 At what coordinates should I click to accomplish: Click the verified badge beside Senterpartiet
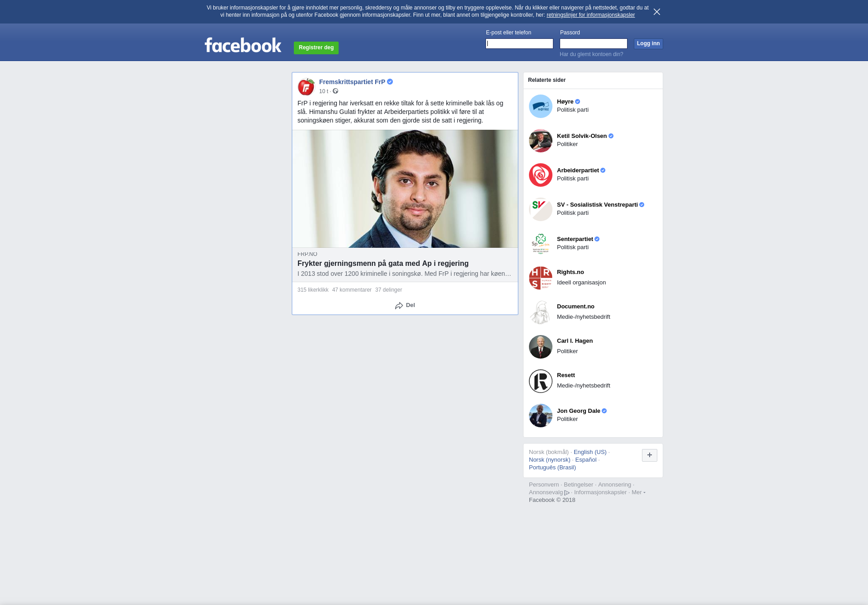coord(597,239)
